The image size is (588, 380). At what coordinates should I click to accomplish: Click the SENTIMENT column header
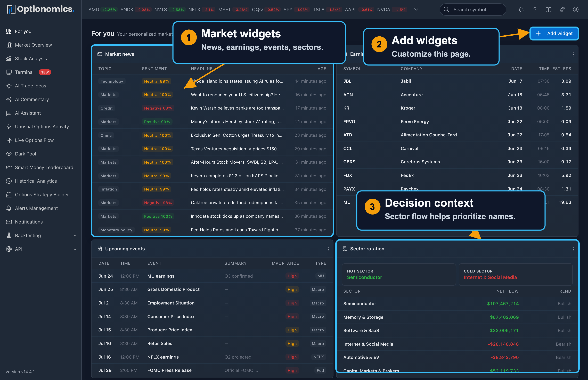(154, 69)
